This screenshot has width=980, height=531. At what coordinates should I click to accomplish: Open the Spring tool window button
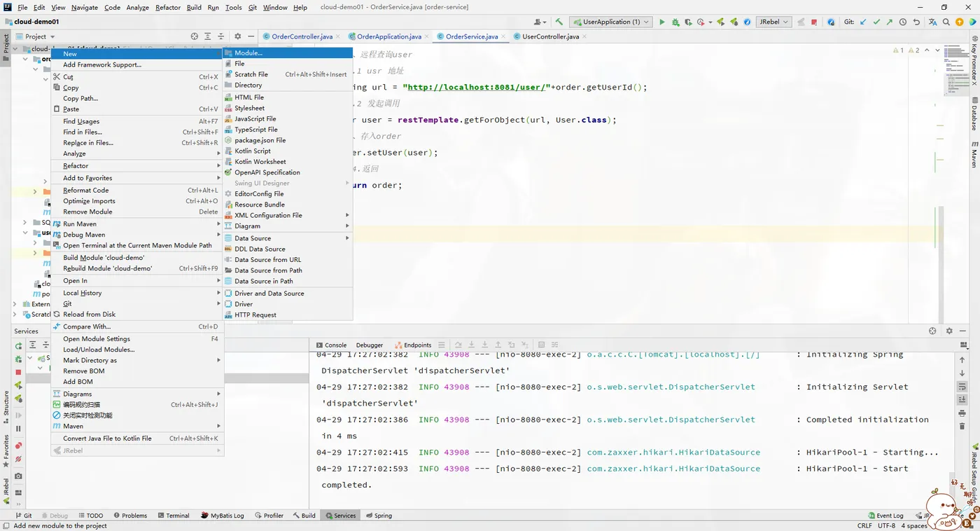[x=378, y=516]
